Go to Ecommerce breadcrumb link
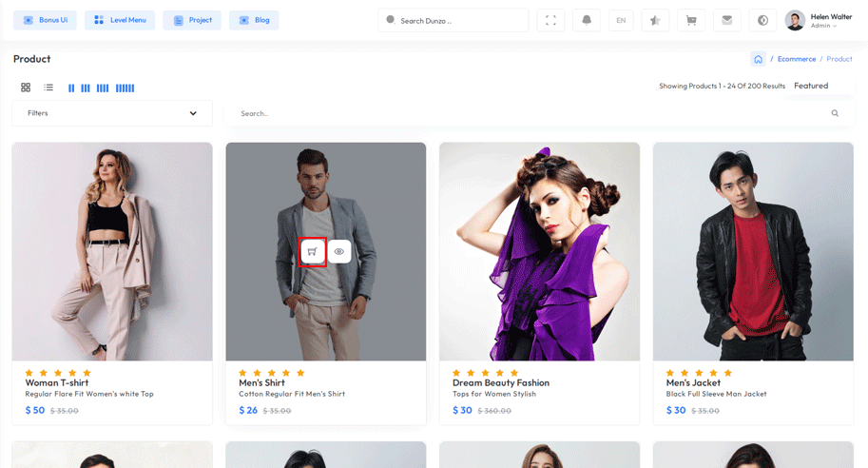 pyautogui.click(x=796, y=59)
